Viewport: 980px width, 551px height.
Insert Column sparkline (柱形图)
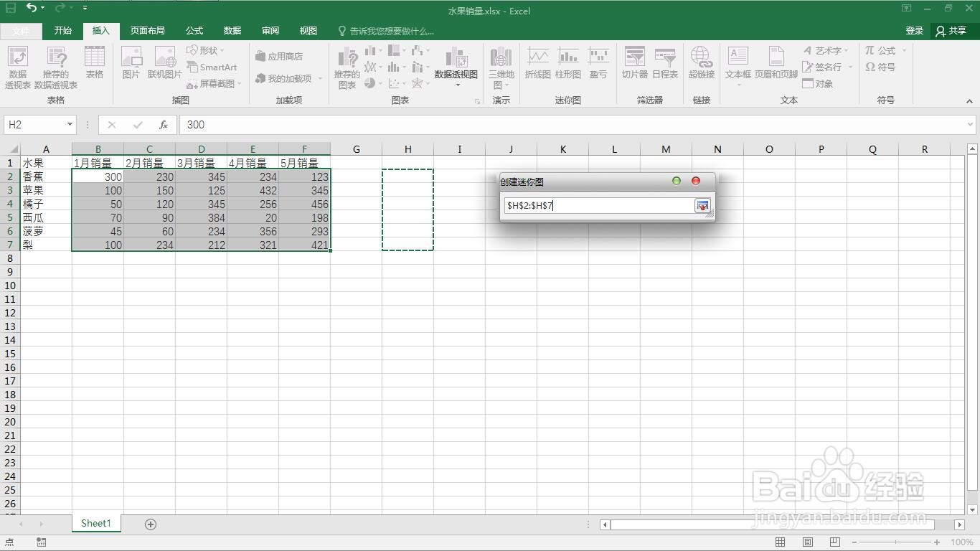[x=568, y=63]
